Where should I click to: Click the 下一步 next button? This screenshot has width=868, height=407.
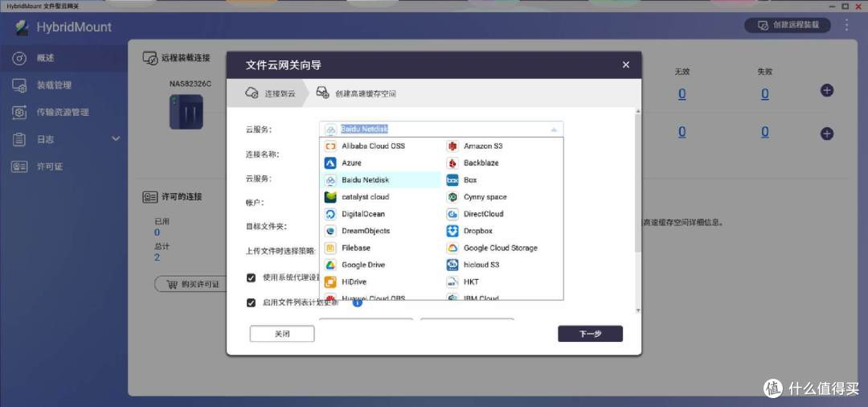(x=590, y=334)
